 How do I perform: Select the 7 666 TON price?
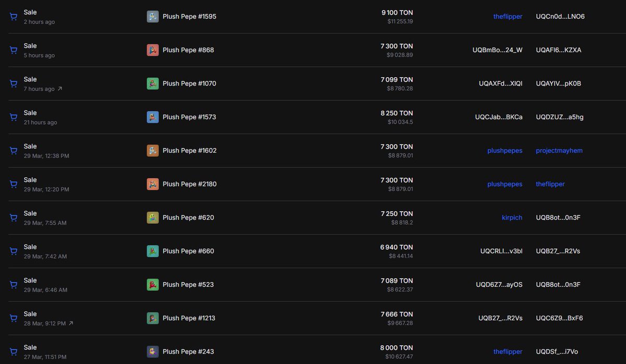[397, 314]
